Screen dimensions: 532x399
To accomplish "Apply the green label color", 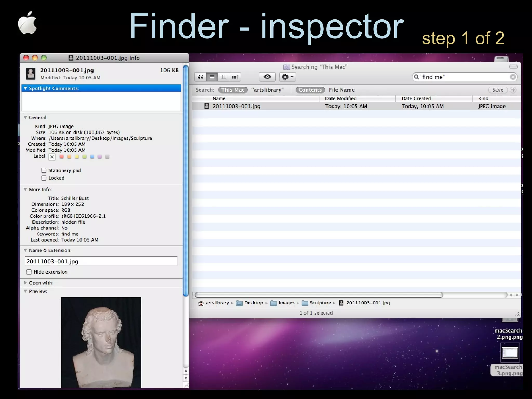I will (84, 157).
